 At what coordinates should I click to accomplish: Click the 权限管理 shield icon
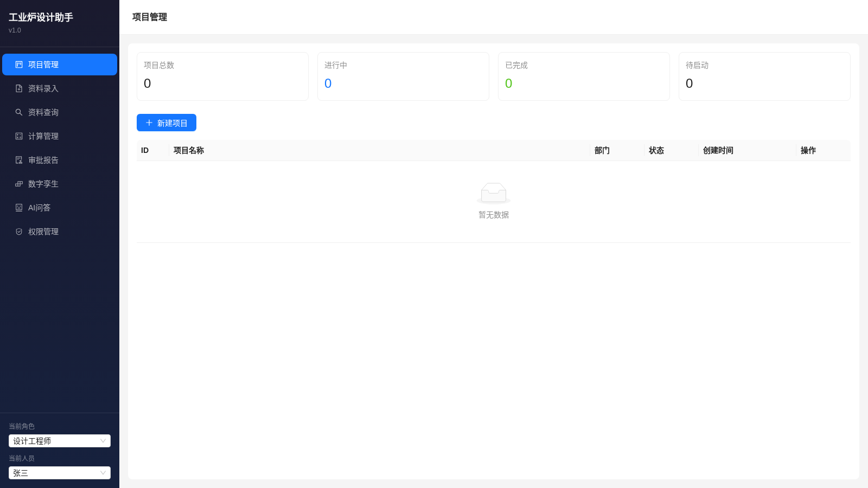tap(19, 232)
